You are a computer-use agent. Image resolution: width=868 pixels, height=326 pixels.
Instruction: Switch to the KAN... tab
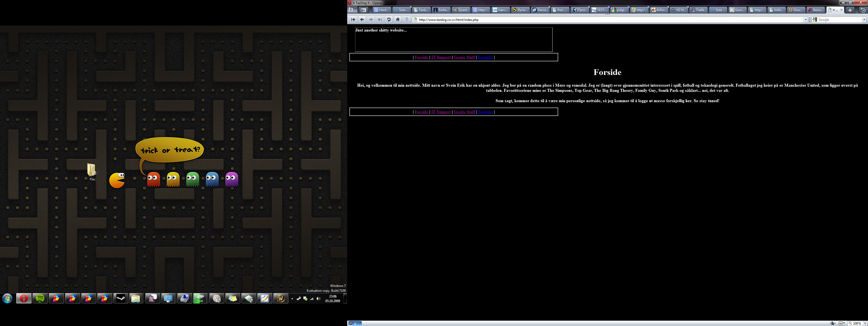776,10
